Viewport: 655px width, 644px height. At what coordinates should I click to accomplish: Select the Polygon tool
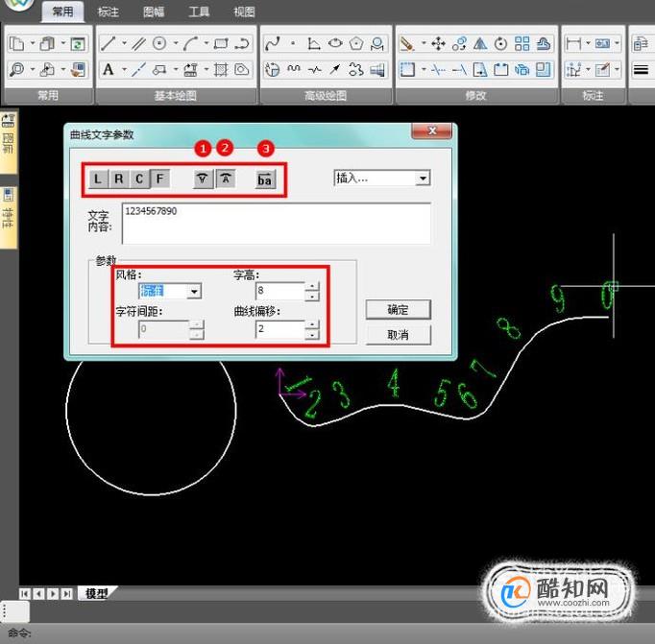(x=356, y=43)
